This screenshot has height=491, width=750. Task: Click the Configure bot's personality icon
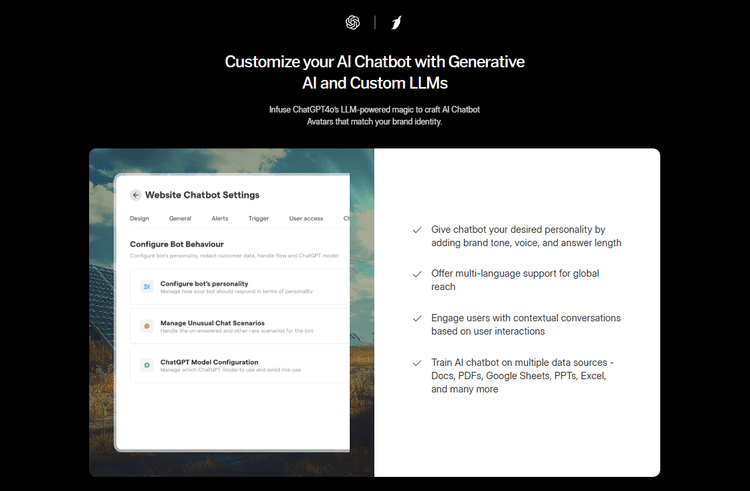[147, 287]
